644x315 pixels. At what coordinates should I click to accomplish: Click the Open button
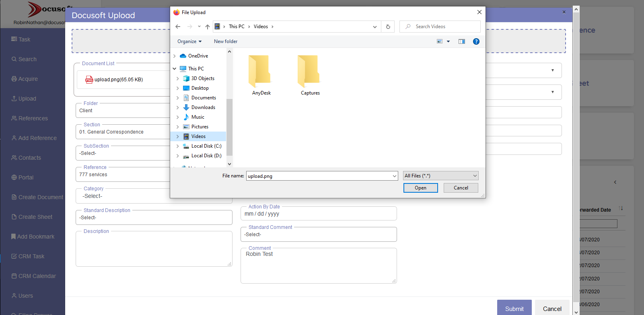point(420,188)
